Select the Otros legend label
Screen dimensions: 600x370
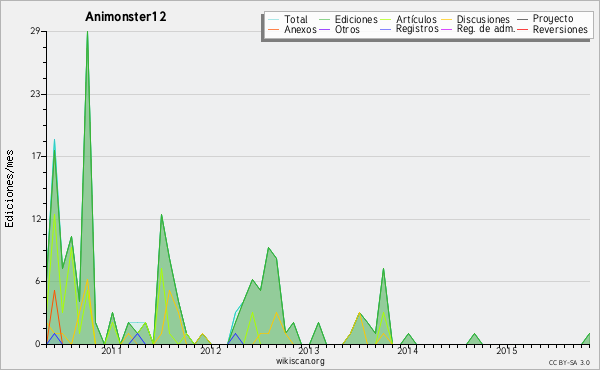click(347, 29)
